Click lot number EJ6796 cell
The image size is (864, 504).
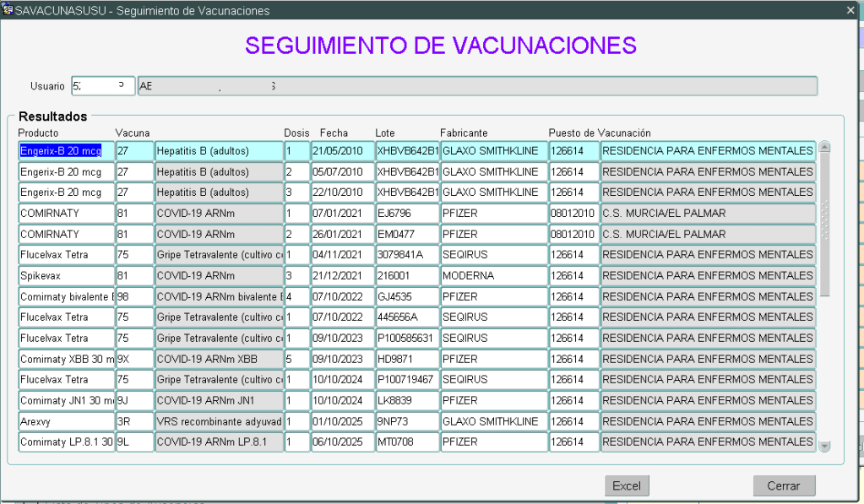(407, 213)
